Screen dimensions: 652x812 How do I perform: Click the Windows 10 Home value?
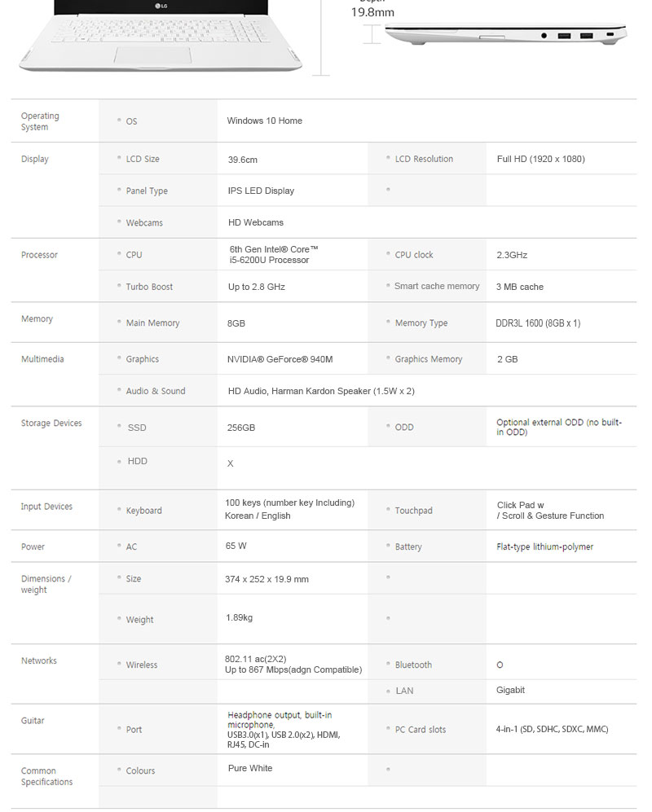(x=264, y=121)
